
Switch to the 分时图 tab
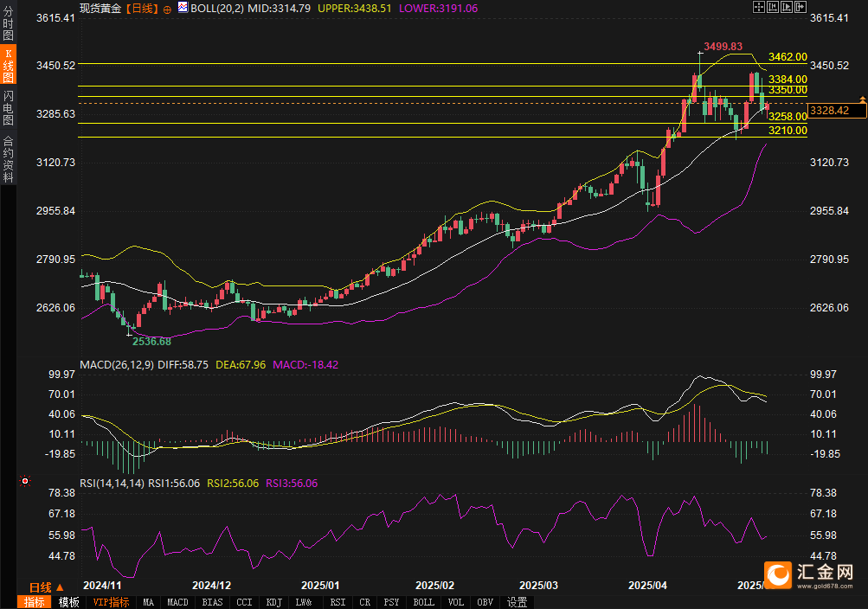tap(8, 27)
